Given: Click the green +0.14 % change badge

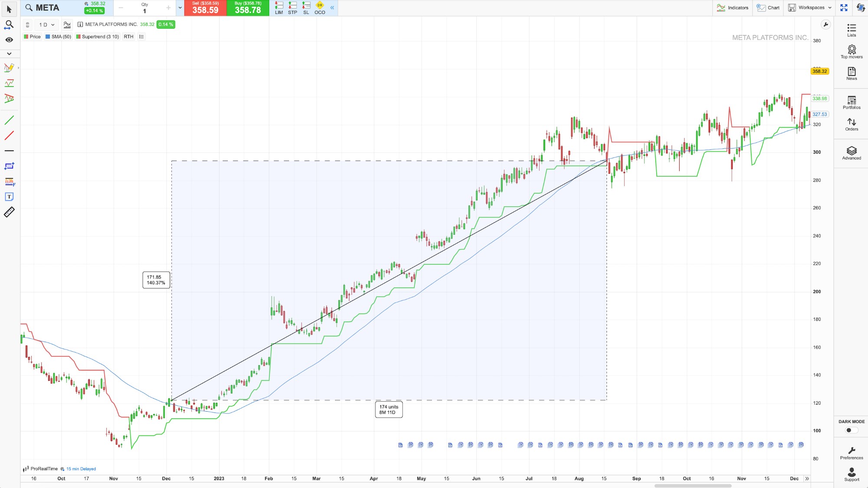Looking at the screenshot, I should [94, 10].
